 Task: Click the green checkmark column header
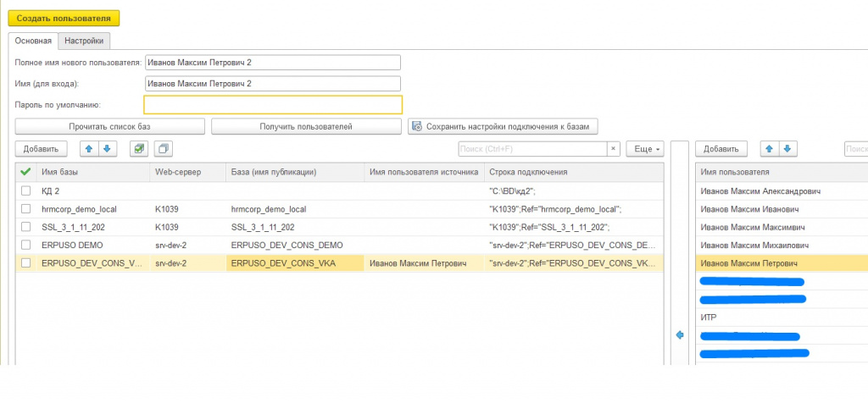click(25, 172)
